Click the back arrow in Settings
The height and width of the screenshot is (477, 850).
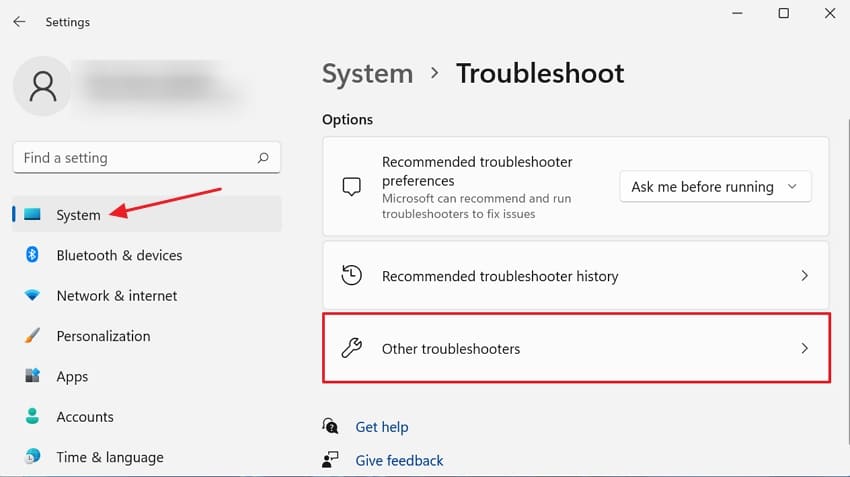(x=20, y=22)
